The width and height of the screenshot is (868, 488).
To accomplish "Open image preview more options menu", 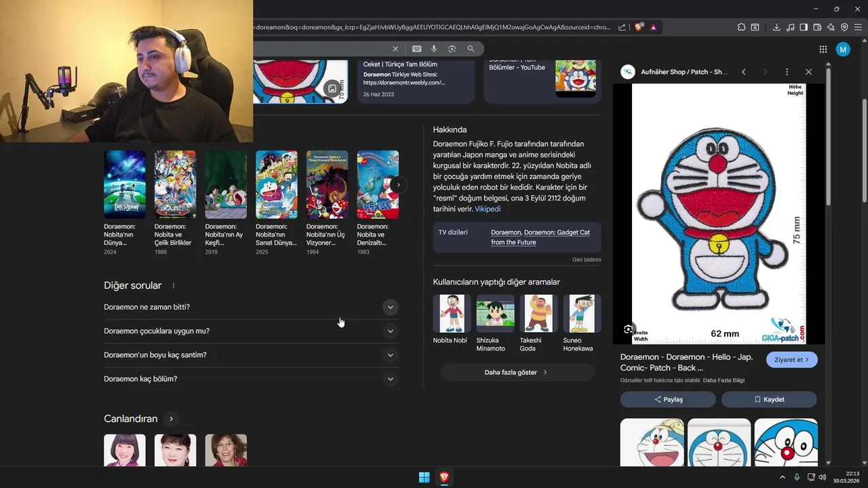I will click(787, 72).
